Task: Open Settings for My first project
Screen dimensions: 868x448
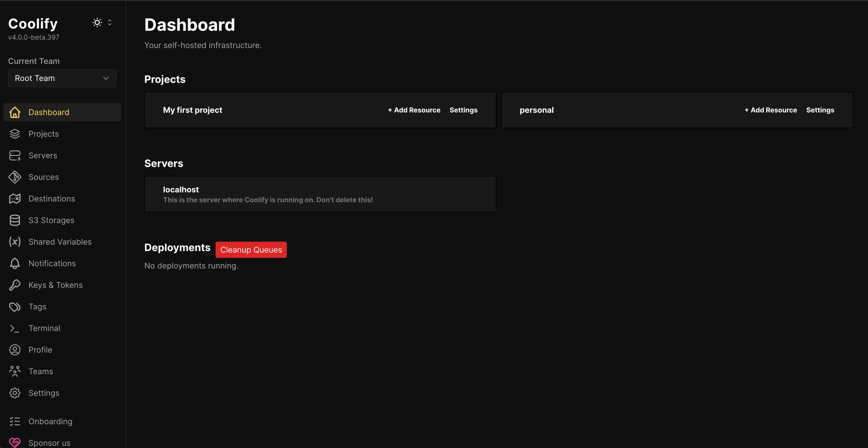Action: 463,110
